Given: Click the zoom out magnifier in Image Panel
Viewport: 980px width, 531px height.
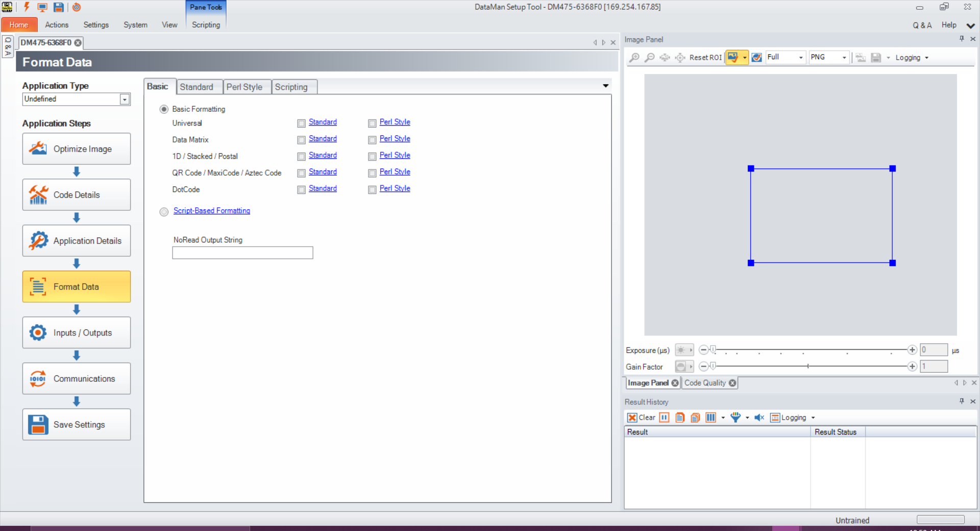Looking at the screenshot, I should [649, 58].
